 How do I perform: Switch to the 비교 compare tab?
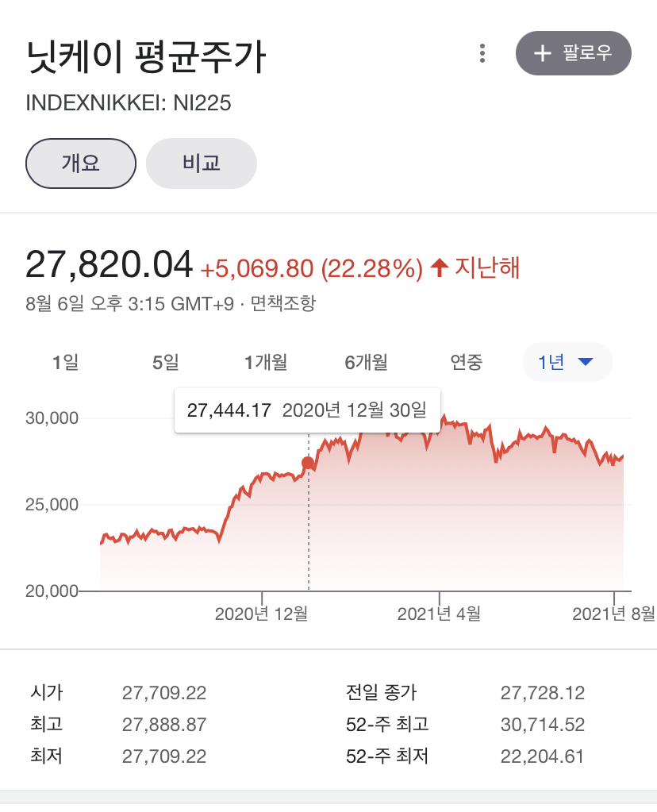(x=202, y=164)
